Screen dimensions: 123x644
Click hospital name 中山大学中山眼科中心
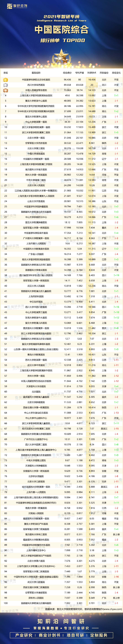pos(36,418)
